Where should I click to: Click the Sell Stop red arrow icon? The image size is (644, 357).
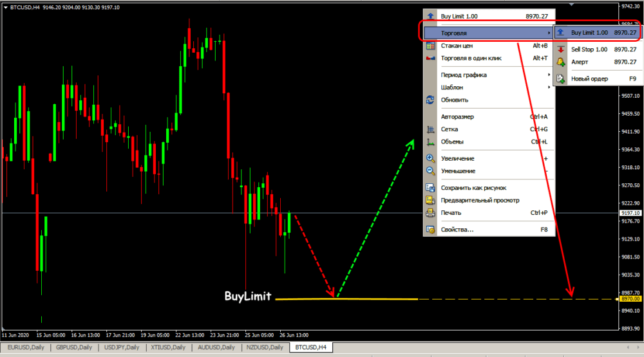coord(561,50)
